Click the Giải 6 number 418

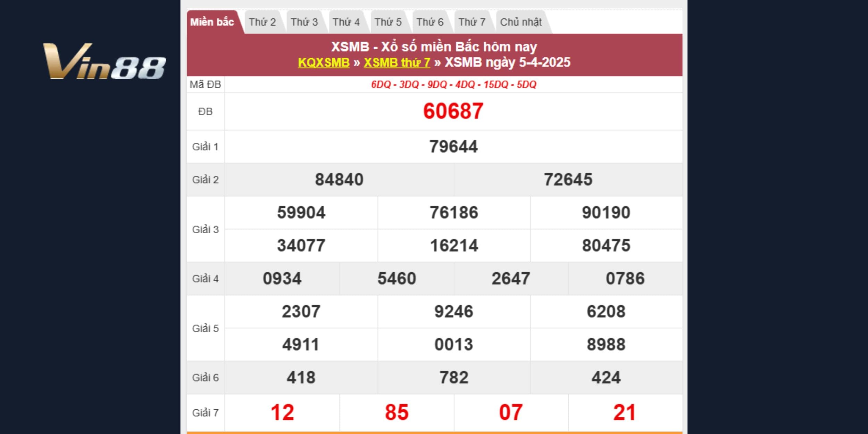(x=301, y=377)
